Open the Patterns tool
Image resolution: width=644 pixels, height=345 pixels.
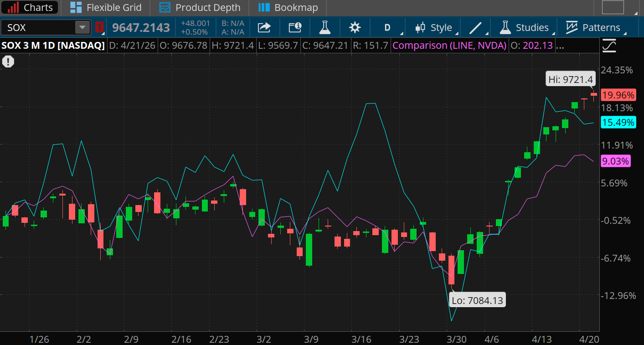coord(595,27)
